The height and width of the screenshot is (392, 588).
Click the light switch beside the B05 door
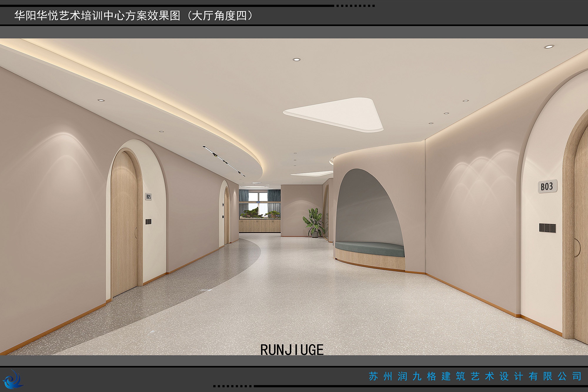(148, 222)
